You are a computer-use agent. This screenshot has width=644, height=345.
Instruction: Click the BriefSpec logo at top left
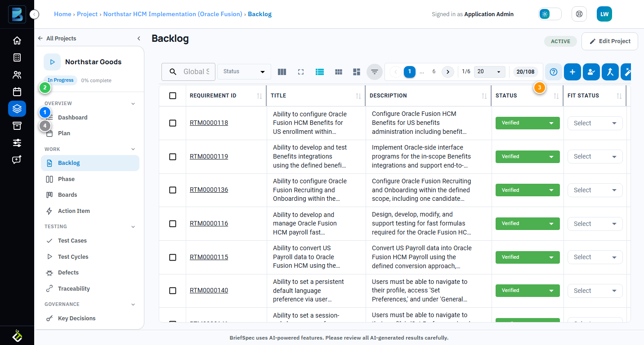pos(17,14)
